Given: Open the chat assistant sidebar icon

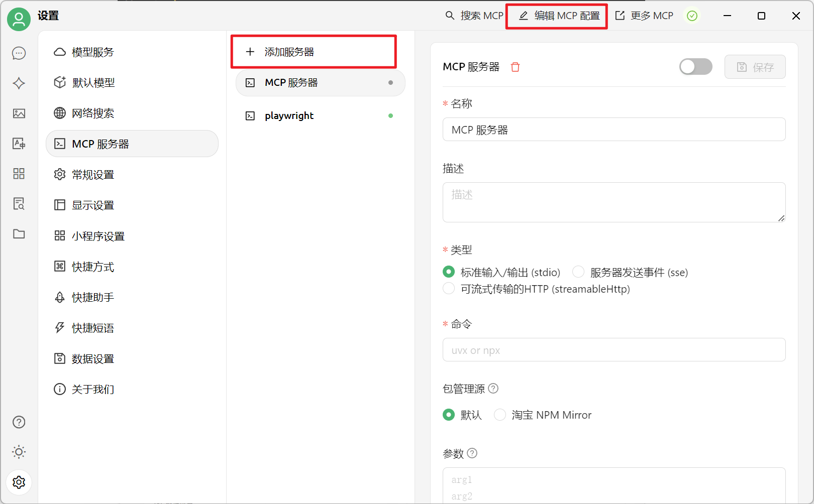Looking at the screenshot, I should pyautogui.click(x=19, y=53).
